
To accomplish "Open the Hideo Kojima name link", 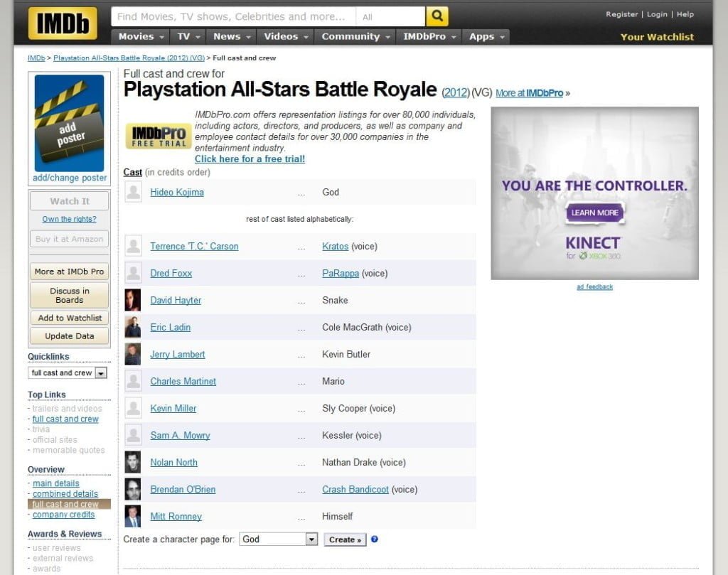I will [x=177, y=192].
